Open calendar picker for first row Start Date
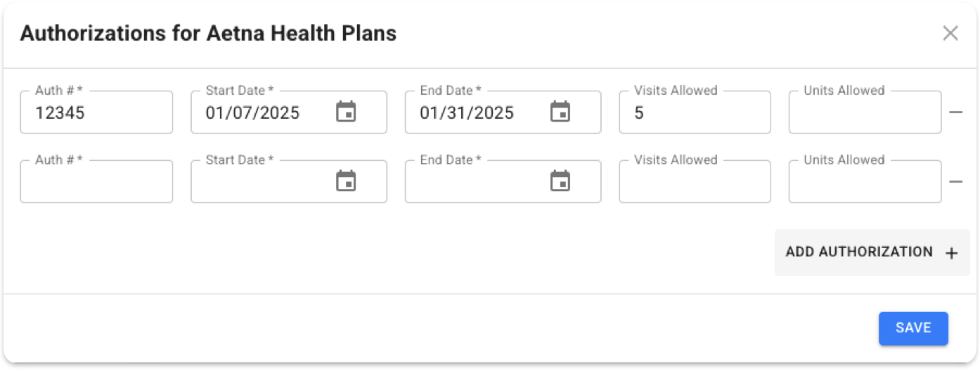The image size is (980, 371). (346, 112)
